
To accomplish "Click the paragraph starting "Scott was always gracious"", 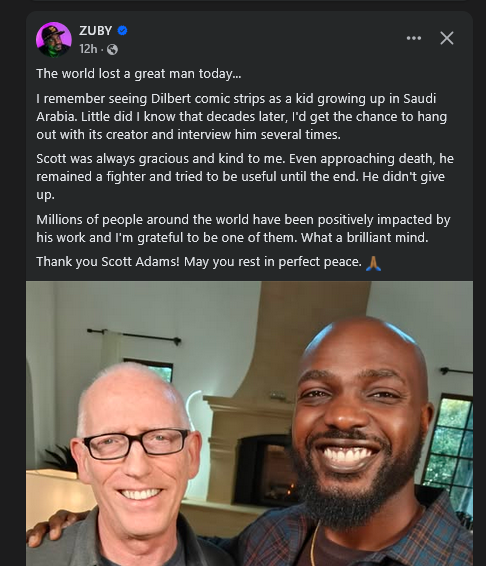I will point(245,177).
